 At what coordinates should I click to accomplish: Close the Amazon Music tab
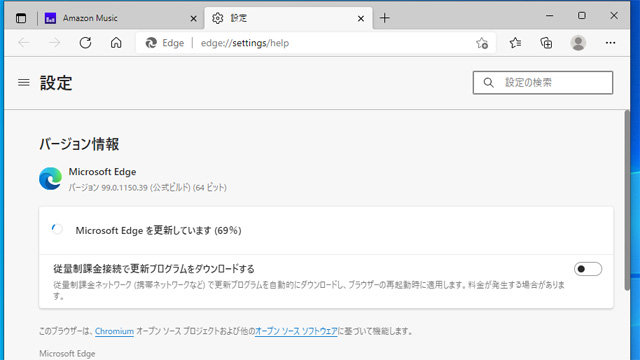(x=193, y=18)
